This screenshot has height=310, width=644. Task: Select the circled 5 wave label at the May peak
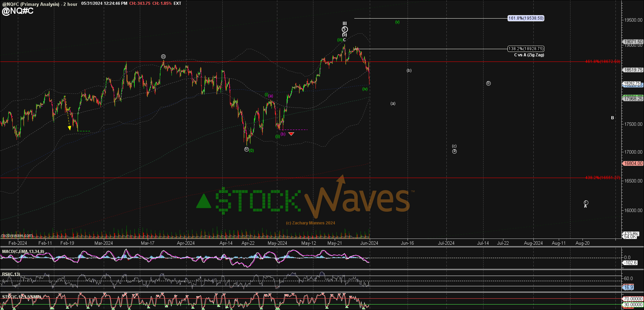click(345, 29)
